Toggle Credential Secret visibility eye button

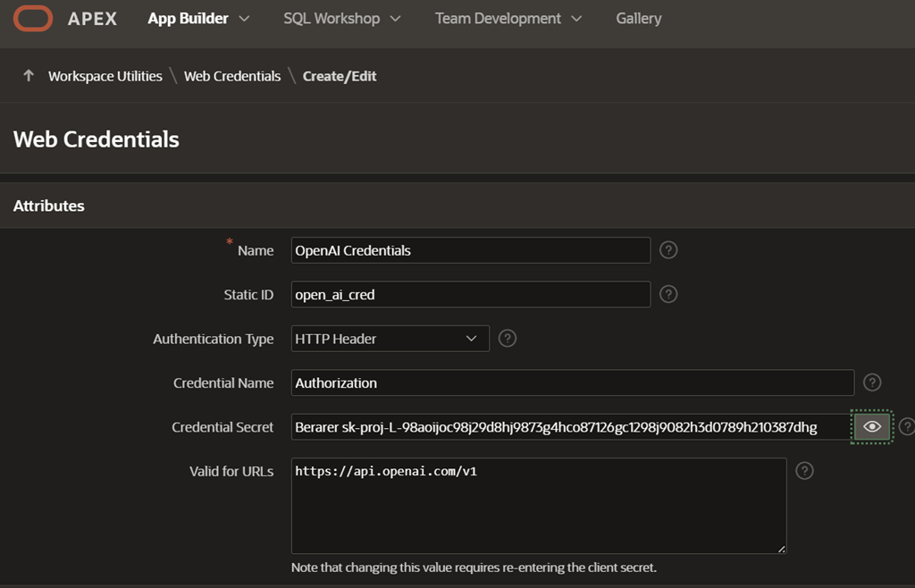[x=872, y=427]
